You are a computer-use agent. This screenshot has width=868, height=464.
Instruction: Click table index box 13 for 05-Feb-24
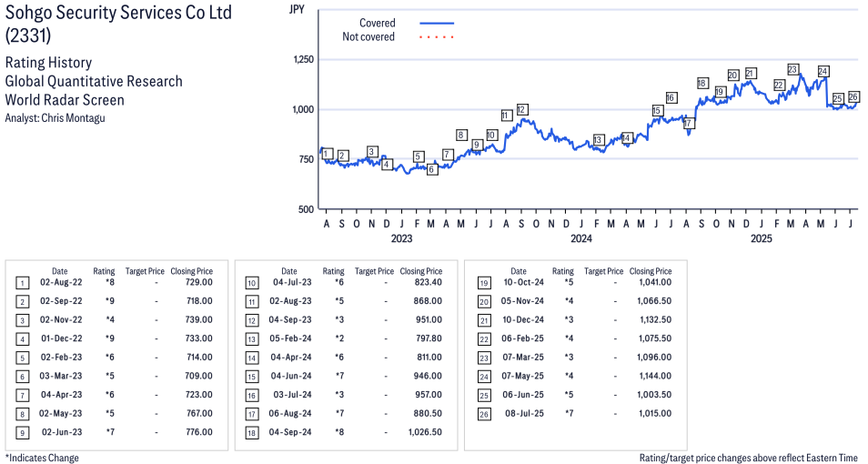click(x=252, y=339)
